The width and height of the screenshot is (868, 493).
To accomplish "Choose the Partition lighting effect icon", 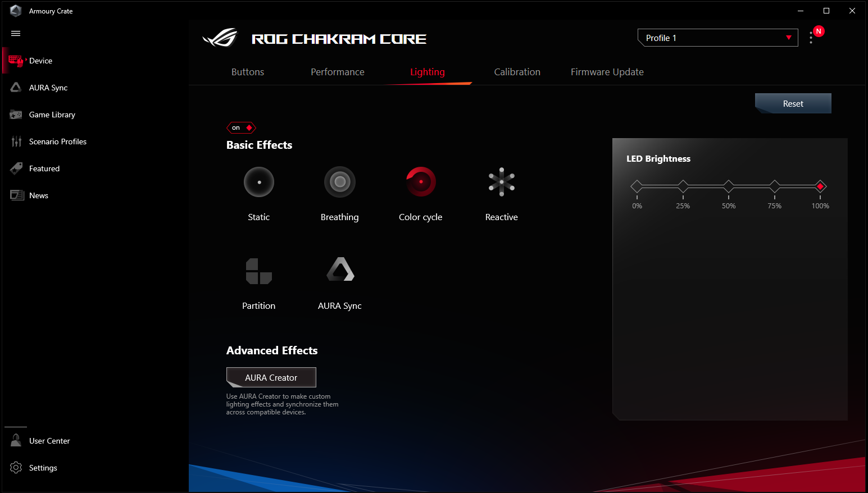I will click(x=259, y=271).
